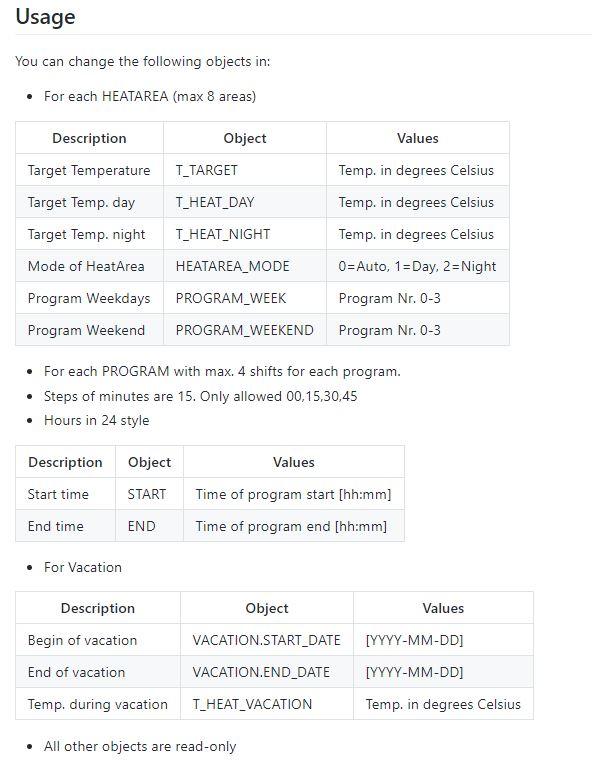
Task: Click the '0=Auto, 1=Day, 2=Night' values cell
Action: (x=418, y=266)
